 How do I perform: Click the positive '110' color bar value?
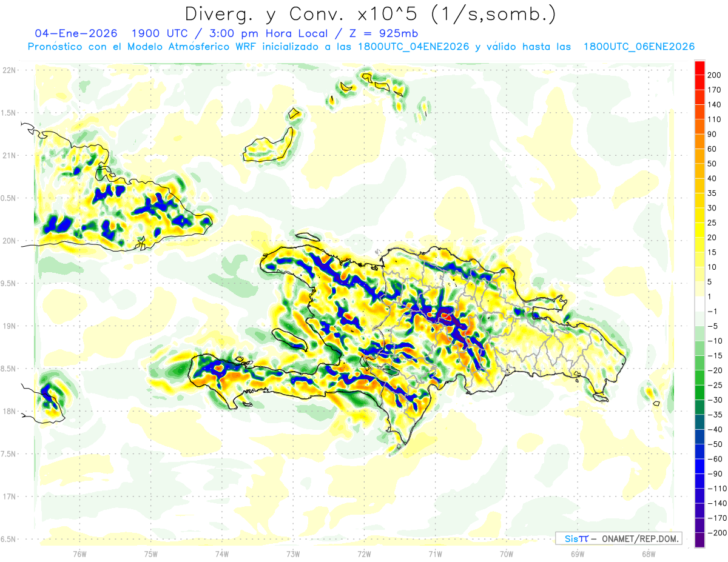[715, 119]
